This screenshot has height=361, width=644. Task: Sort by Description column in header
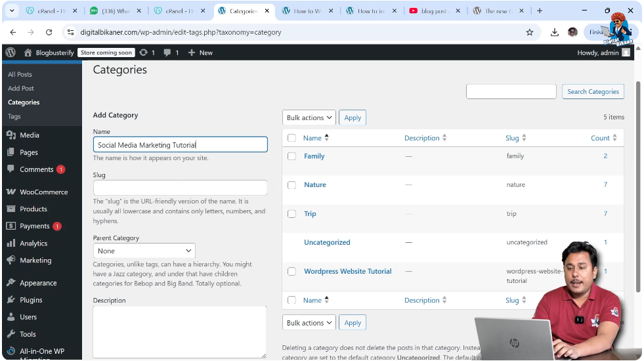(425, 138)
